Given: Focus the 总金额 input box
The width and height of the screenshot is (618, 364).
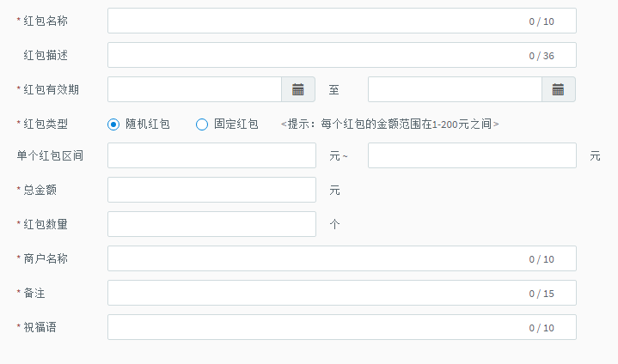Looking at the screenshot, I should 211,190.
